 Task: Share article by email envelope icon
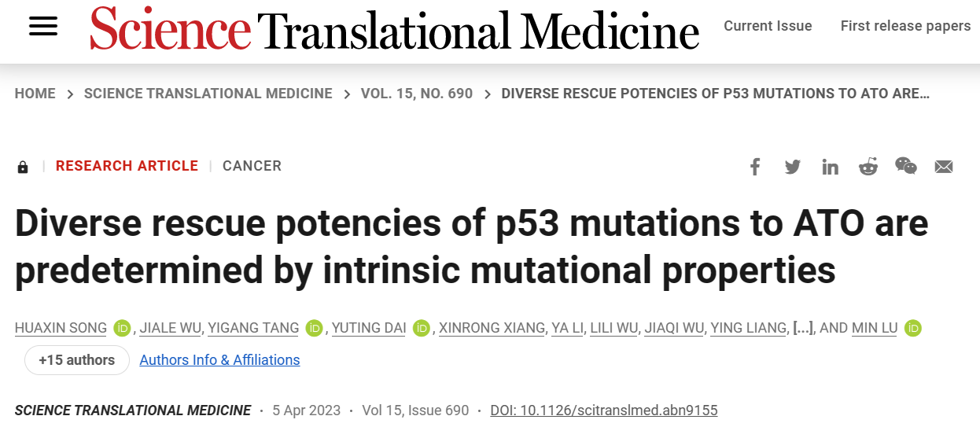coord(944,167)
